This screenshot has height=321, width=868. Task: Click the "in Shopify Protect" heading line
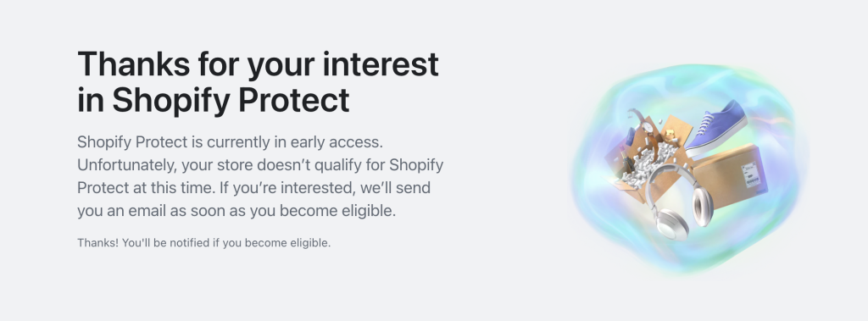click(x=213, y=100)
